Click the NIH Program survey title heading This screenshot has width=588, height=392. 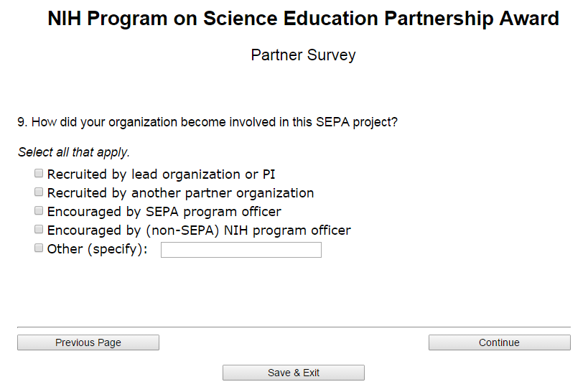tap(303, 19)
